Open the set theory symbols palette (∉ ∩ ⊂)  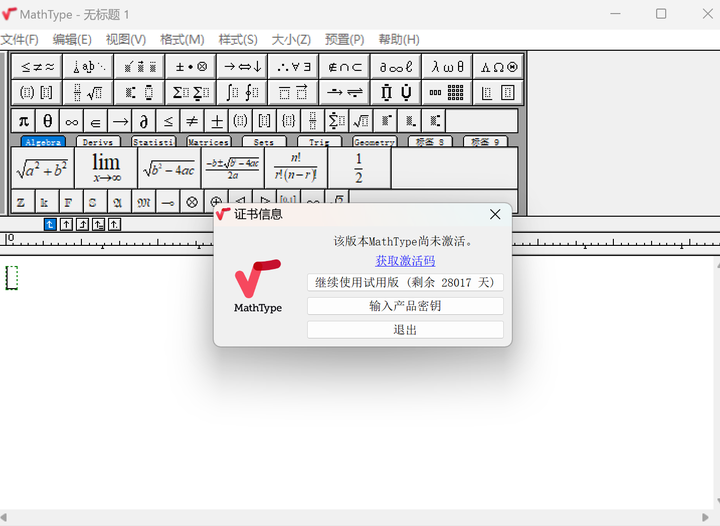coord(345,67)
